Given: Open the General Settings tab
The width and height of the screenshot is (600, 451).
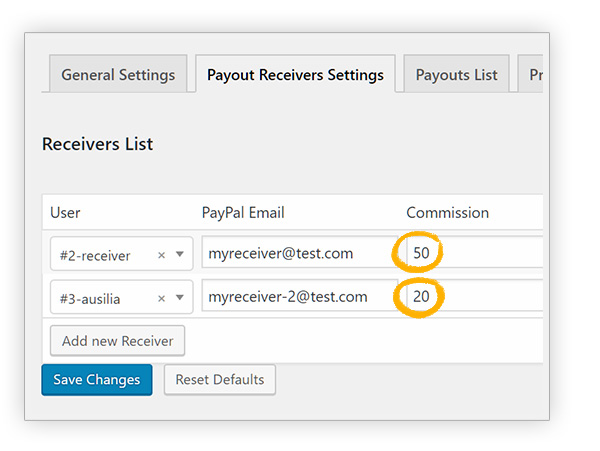Looking at the screenshot, I should [x=118, y=74].
